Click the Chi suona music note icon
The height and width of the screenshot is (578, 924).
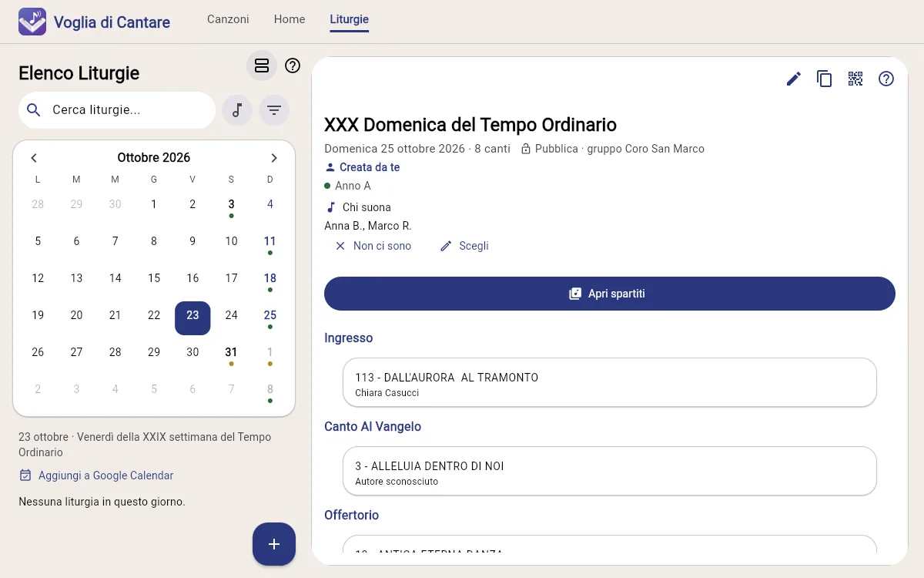[330, 207]
